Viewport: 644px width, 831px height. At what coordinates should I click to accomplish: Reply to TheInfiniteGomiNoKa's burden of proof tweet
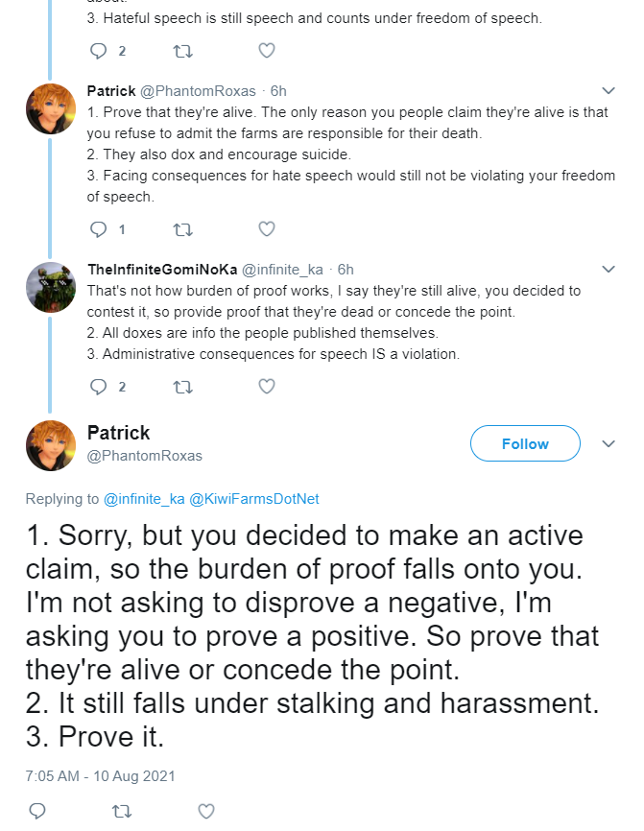pyautogui.click(x=99, y=387)
